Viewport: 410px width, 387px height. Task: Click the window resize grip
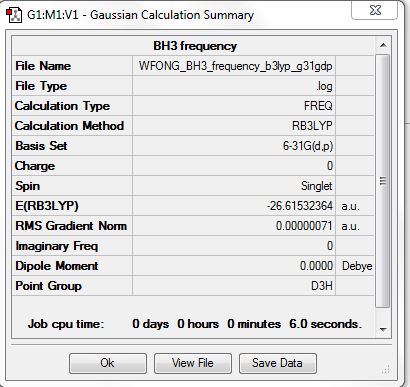(x=386, y=369)
